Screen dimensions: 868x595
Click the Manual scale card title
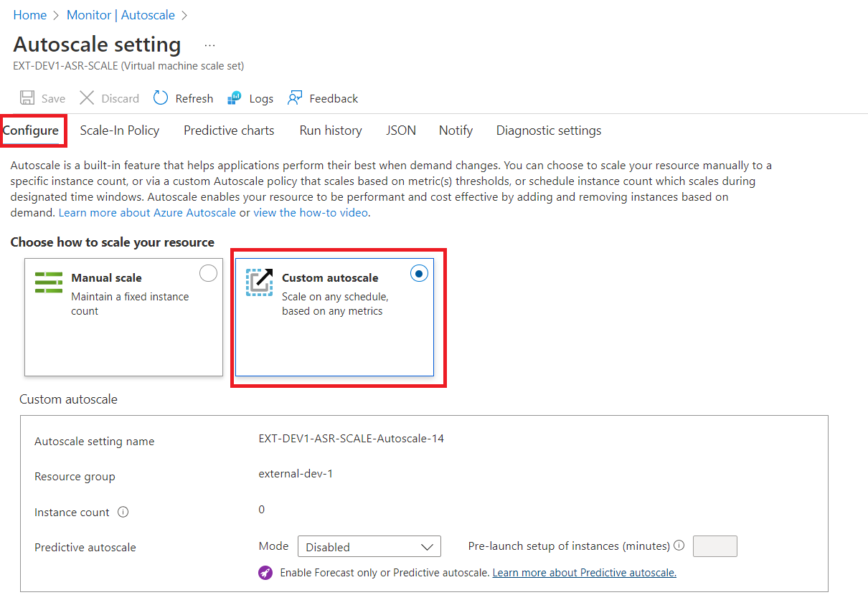(x=107, y=278)
